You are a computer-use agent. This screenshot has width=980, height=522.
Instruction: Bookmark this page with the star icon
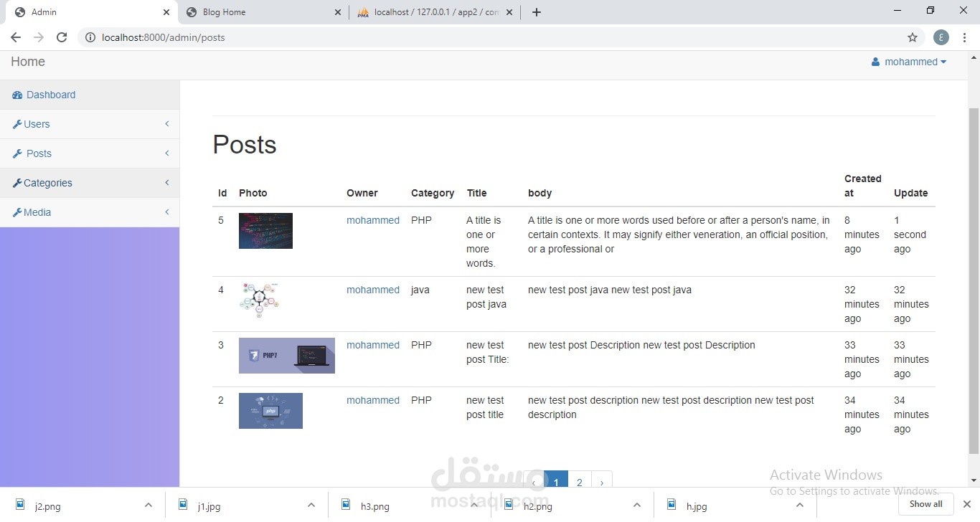point(913,37)
